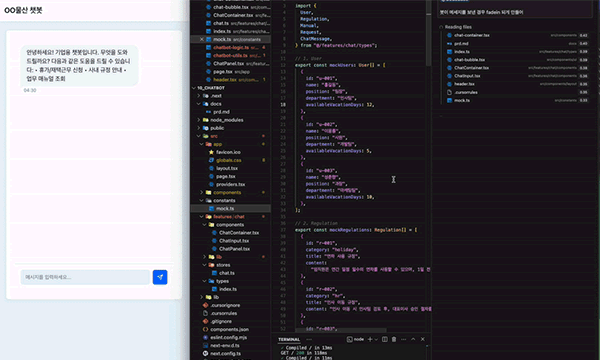Open prd.md in Reading files list
The height and width of the screenshot is (360, 600).
[461, 44]
